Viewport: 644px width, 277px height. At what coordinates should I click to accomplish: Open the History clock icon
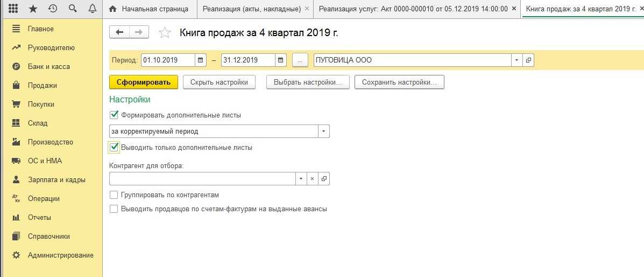pos(53,9)
